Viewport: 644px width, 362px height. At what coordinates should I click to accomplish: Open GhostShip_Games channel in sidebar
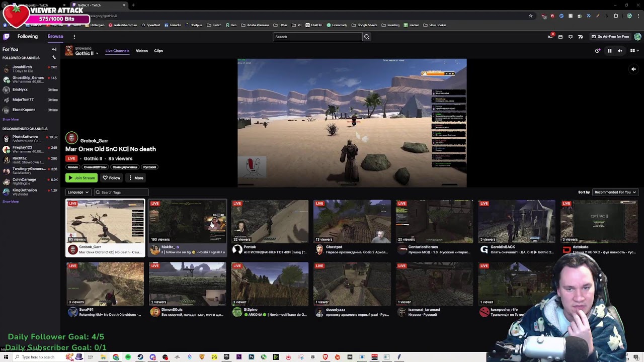coord(30,79)
